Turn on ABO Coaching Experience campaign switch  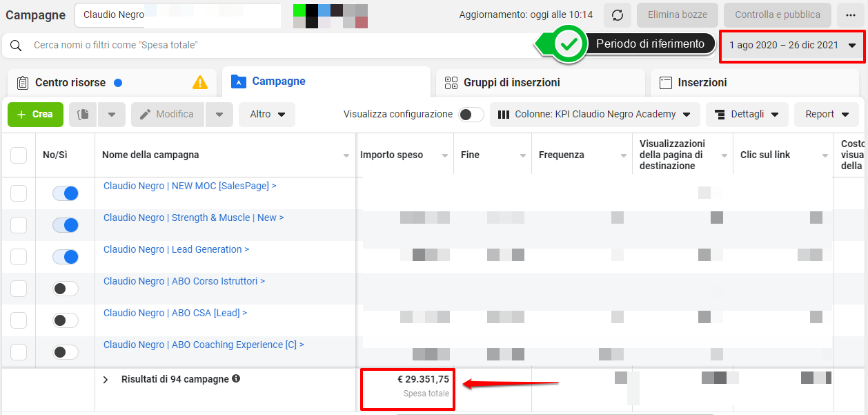66,352
